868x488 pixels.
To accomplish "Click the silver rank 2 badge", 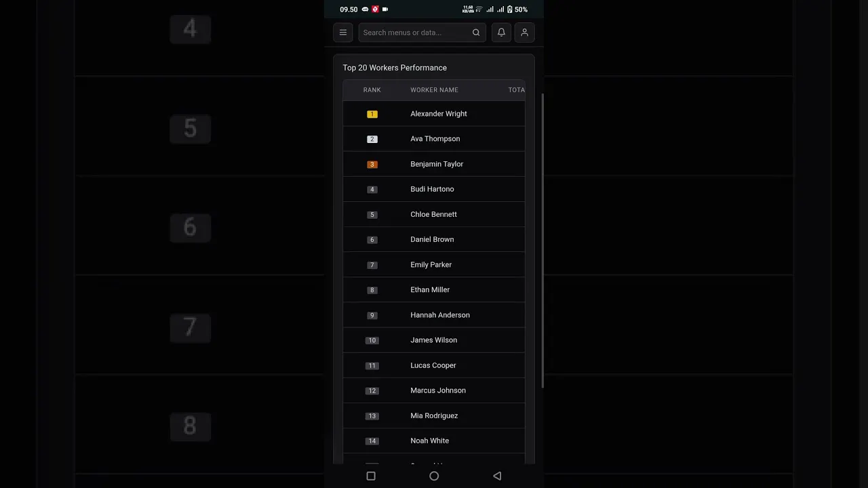I will (372, 139).
